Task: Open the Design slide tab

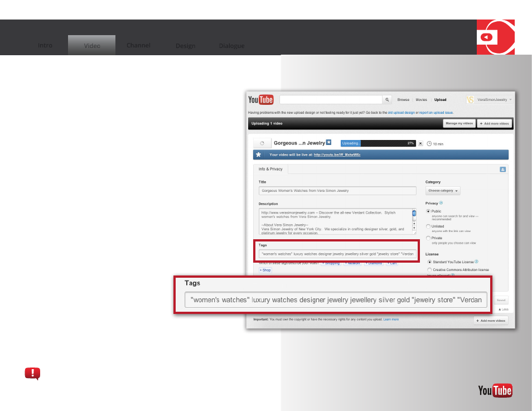Action: pyautogui.click(x=186, y=46)
